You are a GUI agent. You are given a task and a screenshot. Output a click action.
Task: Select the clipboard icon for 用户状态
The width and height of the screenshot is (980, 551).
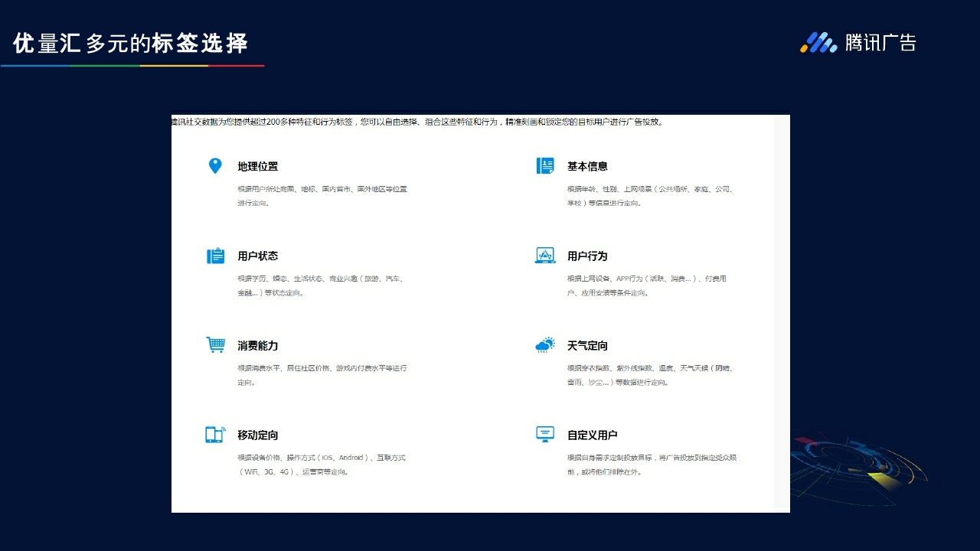(215, 255)
